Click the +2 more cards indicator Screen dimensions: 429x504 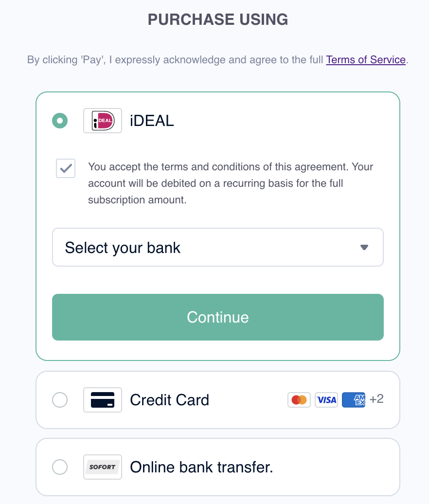(x=376, y=399)
